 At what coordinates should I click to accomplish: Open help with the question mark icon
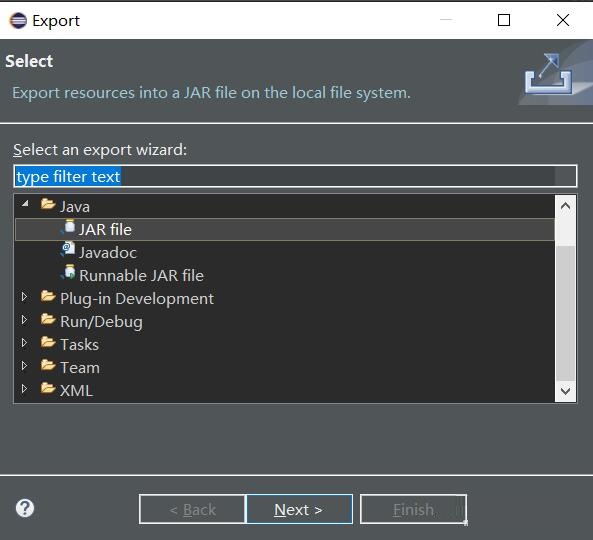click(25, 508)
